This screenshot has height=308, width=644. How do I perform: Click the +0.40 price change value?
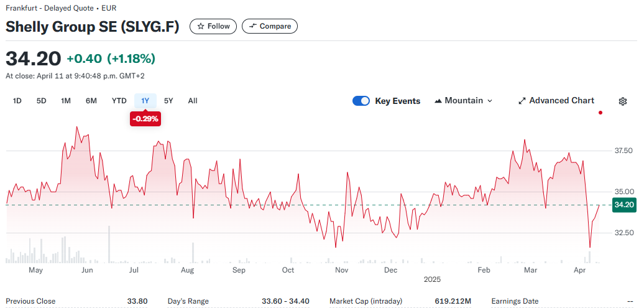click(x=84, y=59)
